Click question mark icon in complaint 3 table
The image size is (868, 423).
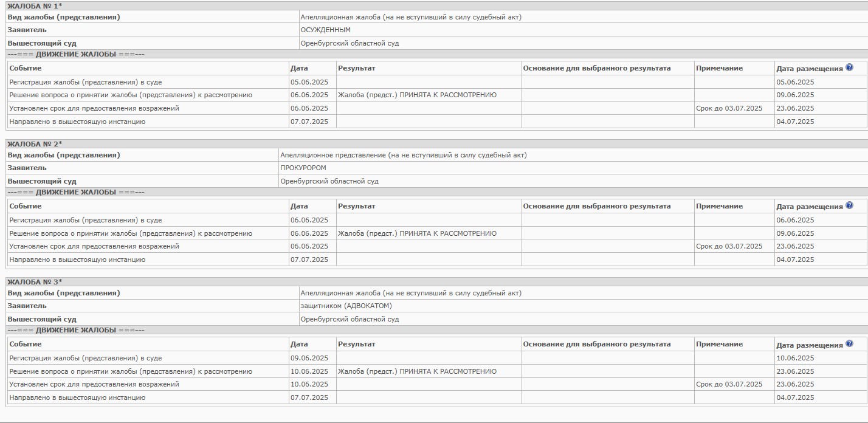849,343
